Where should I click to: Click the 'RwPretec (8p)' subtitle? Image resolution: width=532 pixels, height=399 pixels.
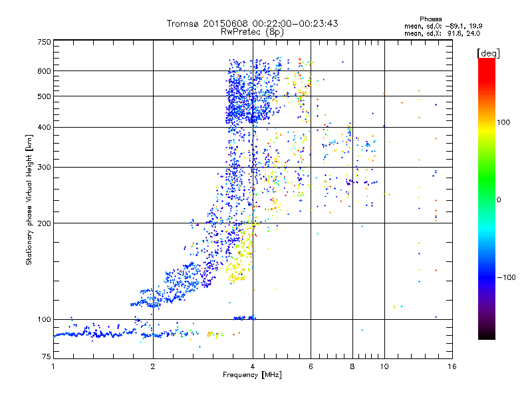click(x=252, y=32)
